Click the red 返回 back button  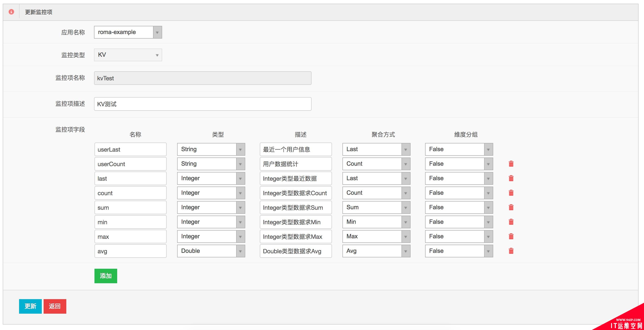click(x=55, y=306)
